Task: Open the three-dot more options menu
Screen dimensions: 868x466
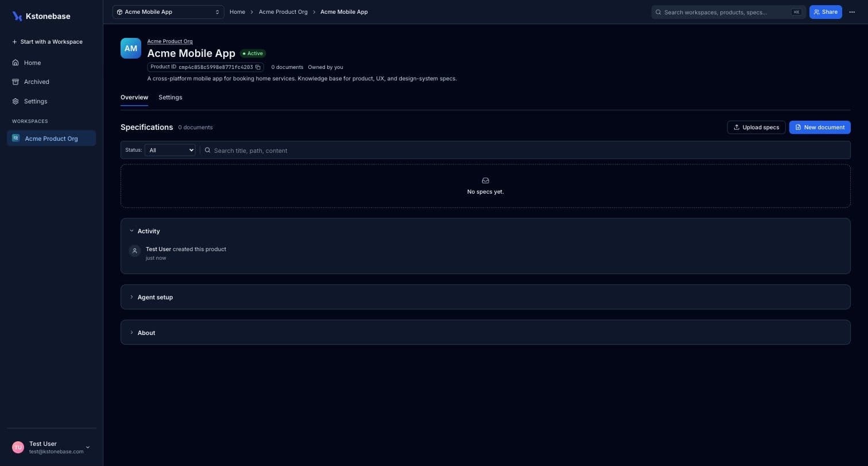Action: [852, 12]
